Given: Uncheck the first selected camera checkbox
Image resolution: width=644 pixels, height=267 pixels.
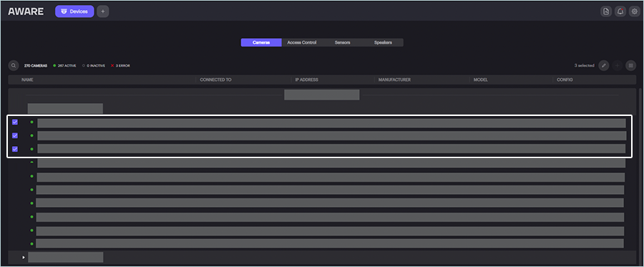Looking at the screenshot, I should tap(15, 122).
